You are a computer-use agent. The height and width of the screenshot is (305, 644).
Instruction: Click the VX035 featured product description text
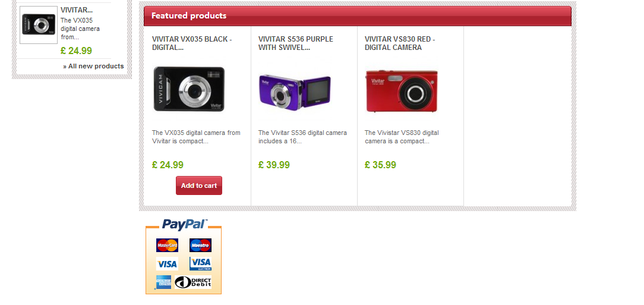point(196,137)
